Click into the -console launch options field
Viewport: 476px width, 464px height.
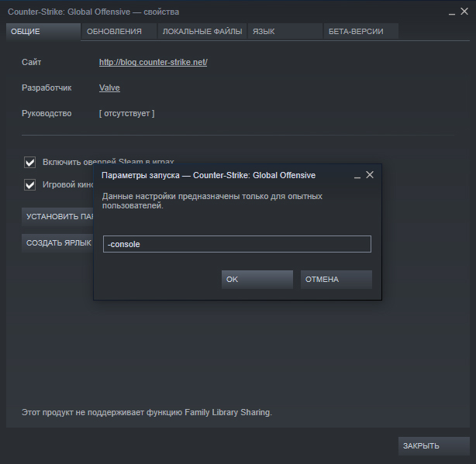click(237, 244)
